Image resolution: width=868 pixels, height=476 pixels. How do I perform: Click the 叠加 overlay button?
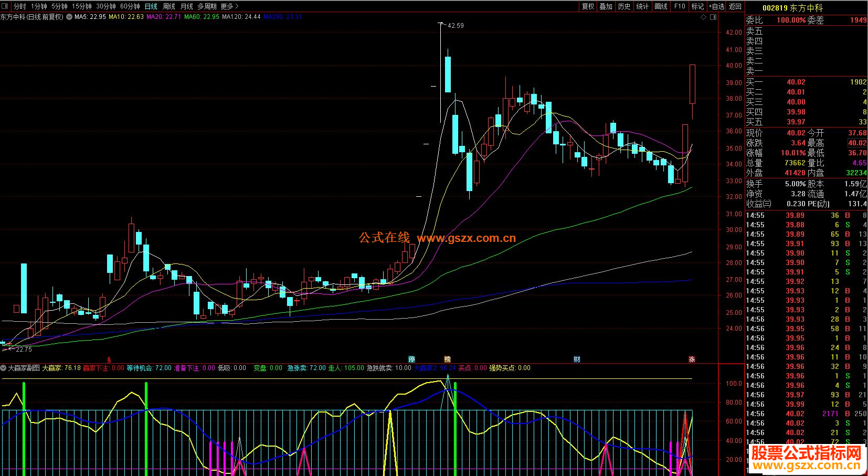606,6
